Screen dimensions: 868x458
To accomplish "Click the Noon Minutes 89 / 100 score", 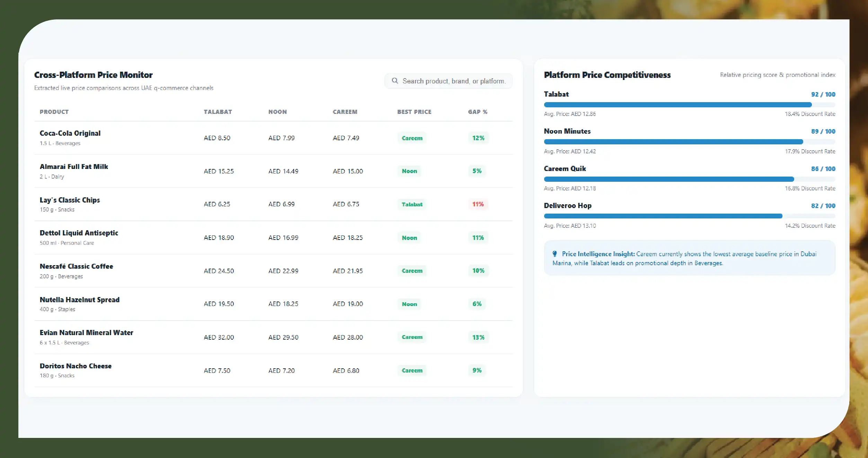I will 823,132.
